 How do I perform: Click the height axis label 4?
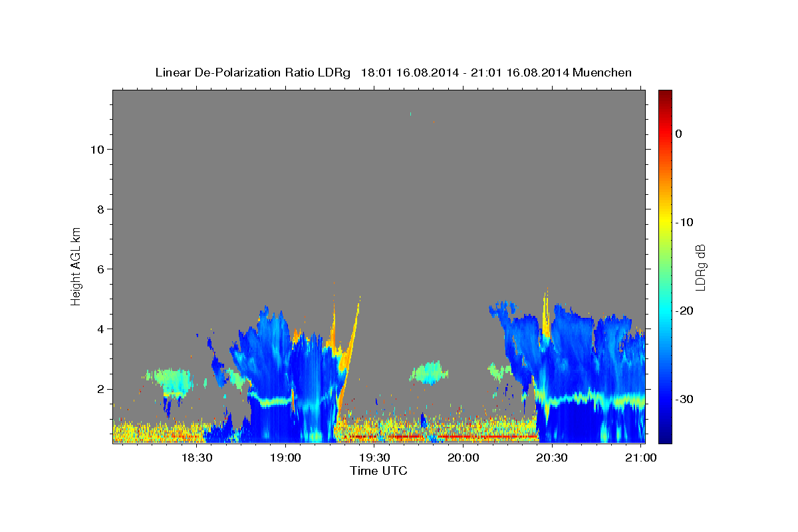[x=100, y=329]
